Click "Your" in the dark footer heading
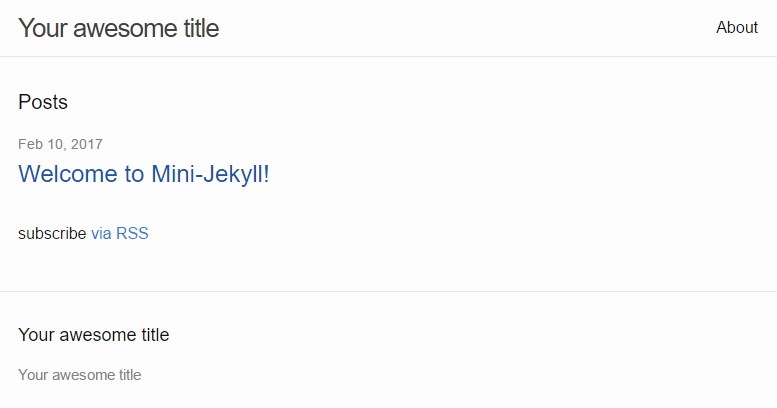The image size is (777, 408). pyautogui.click(x=35, y=335)
